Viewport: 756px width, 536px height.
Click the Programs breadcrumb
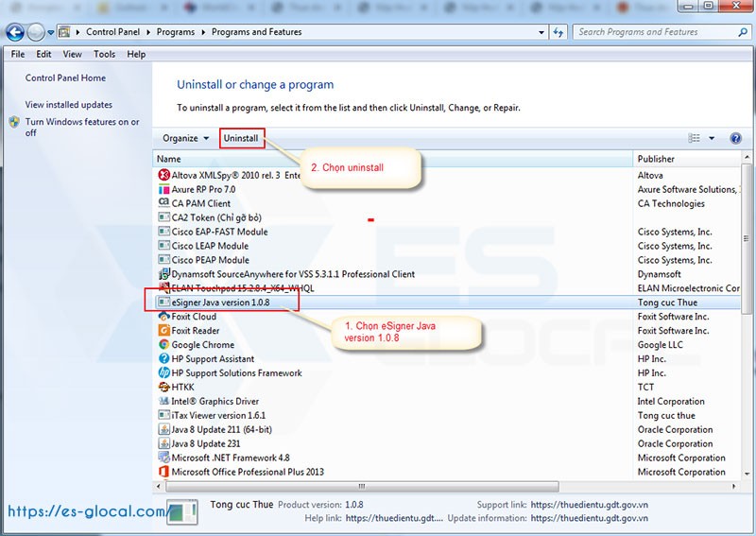pos(176,32)
